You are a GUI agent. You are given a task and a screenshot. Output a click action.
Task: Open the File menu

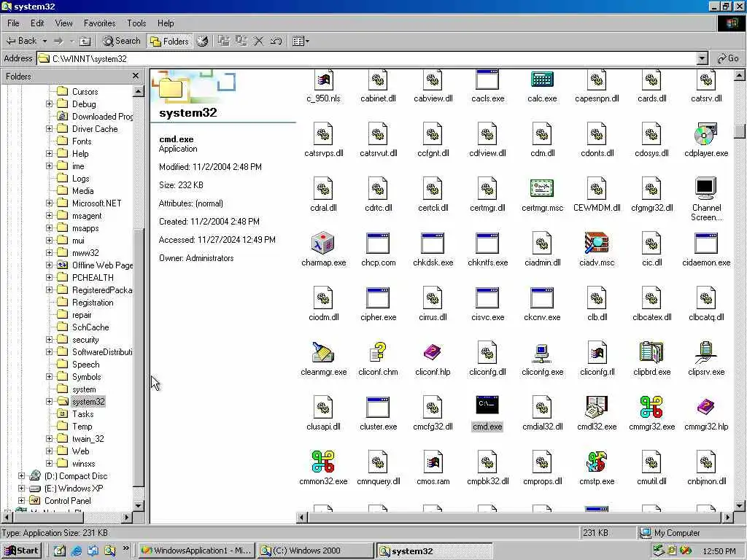click(x=13, y=23)
